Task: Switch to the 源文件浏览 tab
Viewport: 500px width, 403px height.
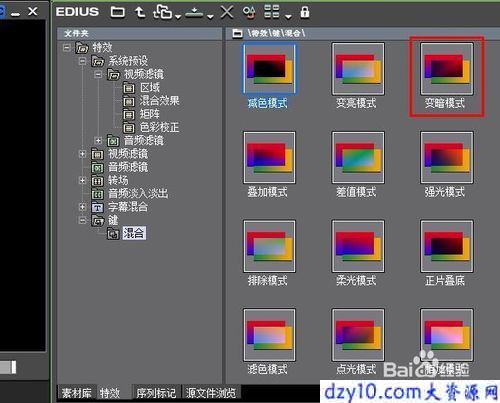Action: [211, 393]
